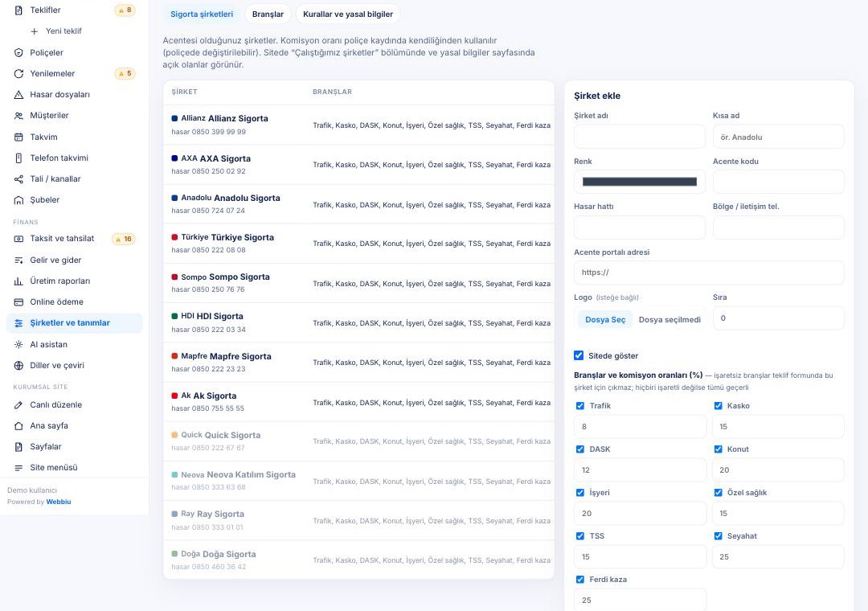The height and width of the screenshot is (611, 868).
Task: Uncheck the Trafik branch checkbox
Action: 580,405
